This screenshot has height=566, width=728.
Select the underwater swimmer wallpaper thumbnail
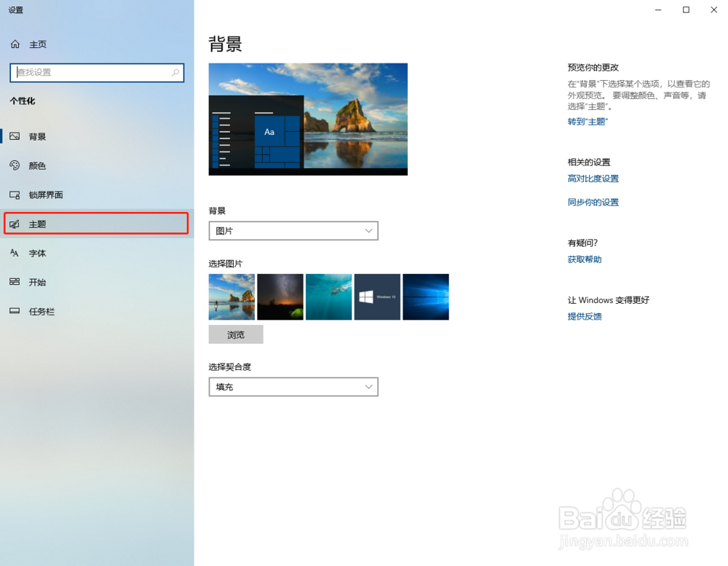coord(328,296)
